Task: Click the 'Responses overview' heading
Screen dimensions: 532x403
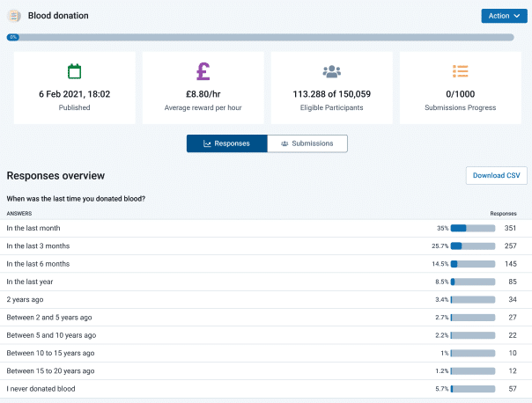Action: (x=55, y=176)
